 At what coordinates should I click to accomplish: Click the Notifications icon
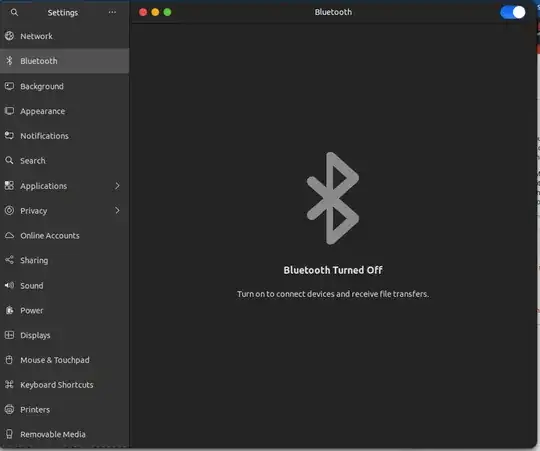point(10,136)
